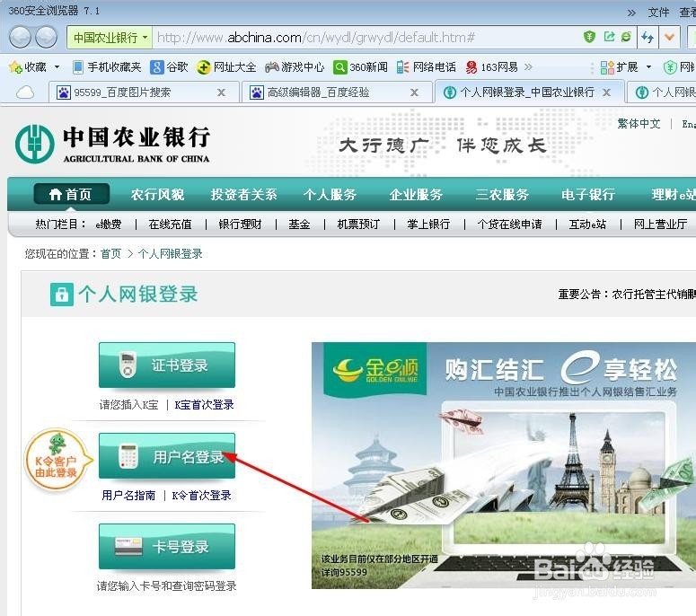Click the 用户名登录 button
696x616 pixels.
pos(167,456)
